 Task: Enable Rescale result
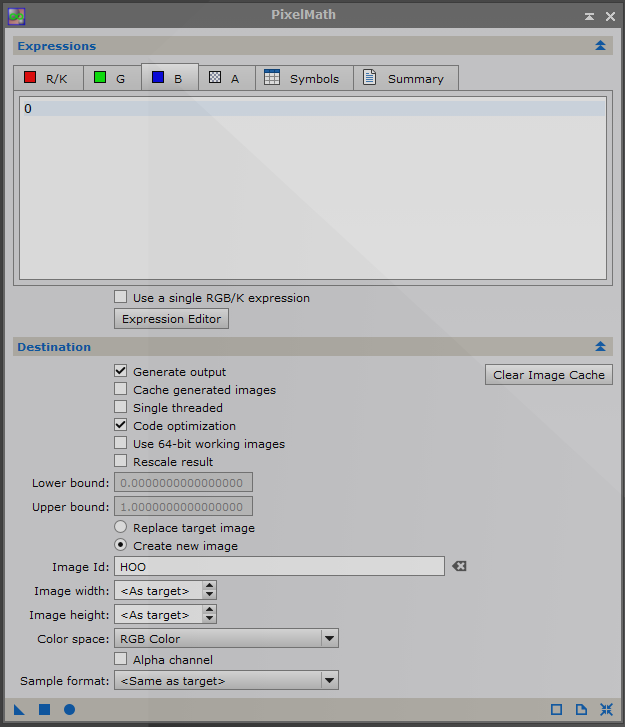click(x=121, y=461)
